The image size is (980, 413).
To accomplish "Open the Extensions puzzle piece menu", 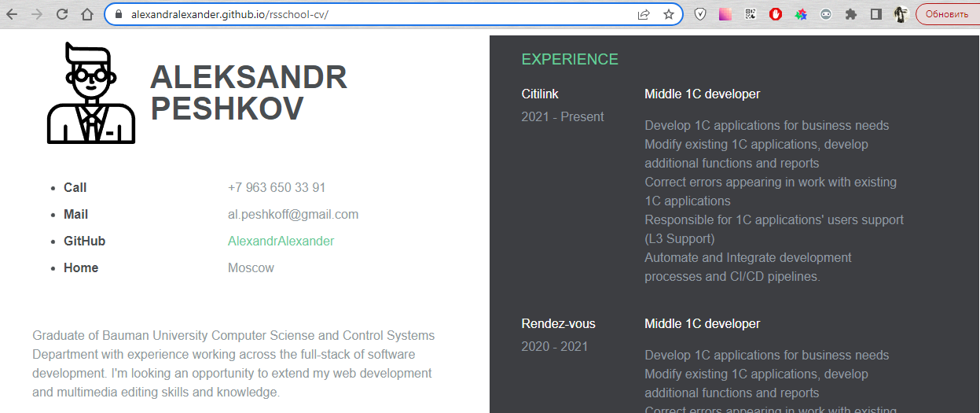I will pyautogui.click(x=851, y=14).
